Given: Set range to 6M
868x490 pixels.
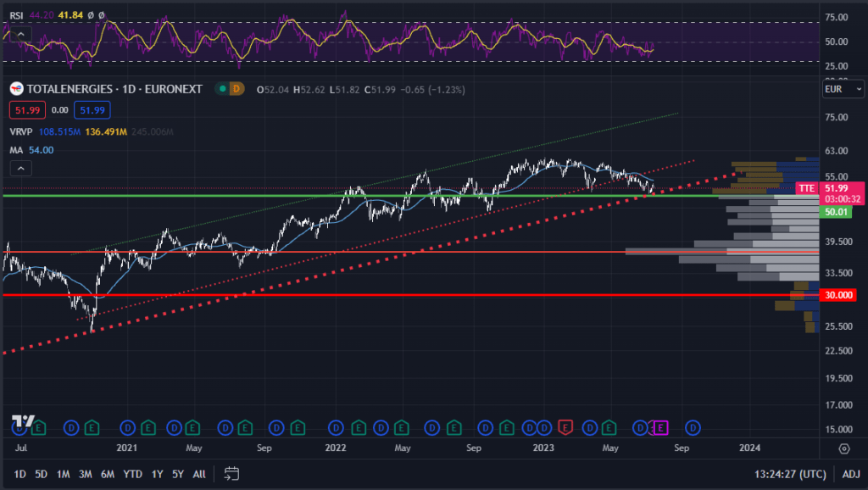Looking at the screenshot, I should 108,474.
